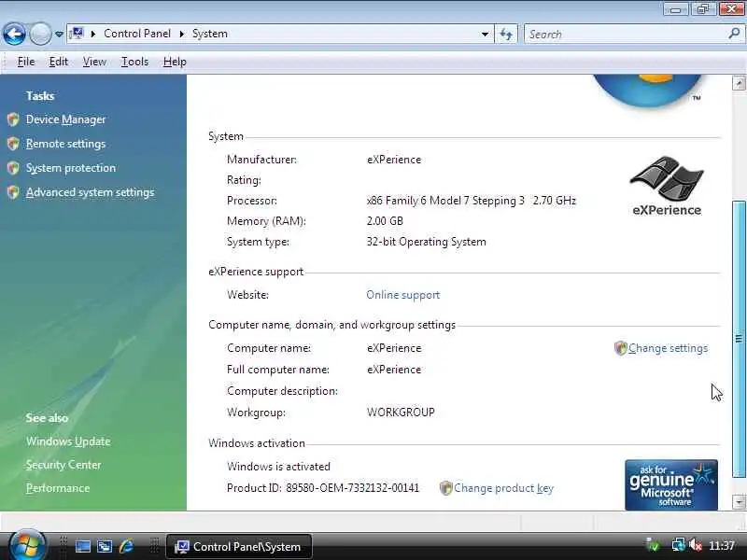Image resolution: width=747 pixels, height=560 pixels.
Task: Click the magnifier search icon
Action: point(734,34)
